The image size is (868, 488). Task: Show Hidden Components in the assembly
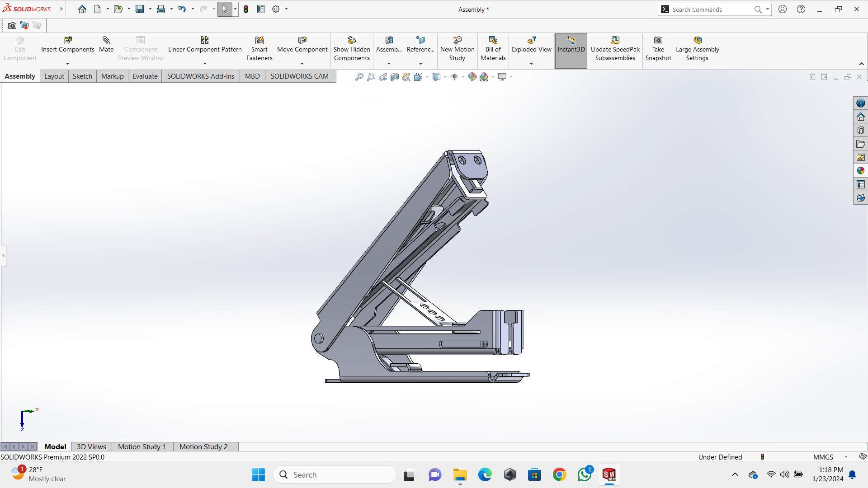click(352, 49)
